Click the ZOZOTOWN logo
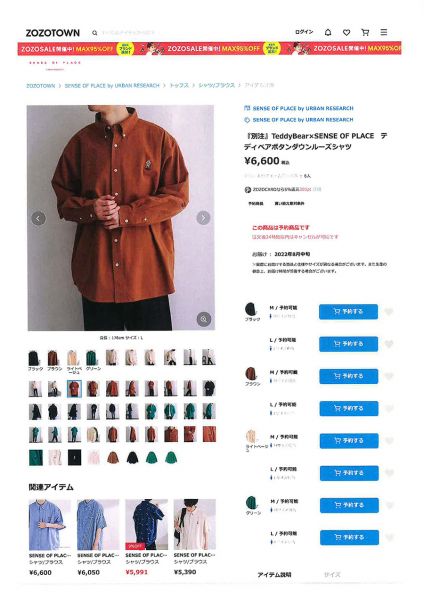Screen dimensions: 424x600 (53, 33)
